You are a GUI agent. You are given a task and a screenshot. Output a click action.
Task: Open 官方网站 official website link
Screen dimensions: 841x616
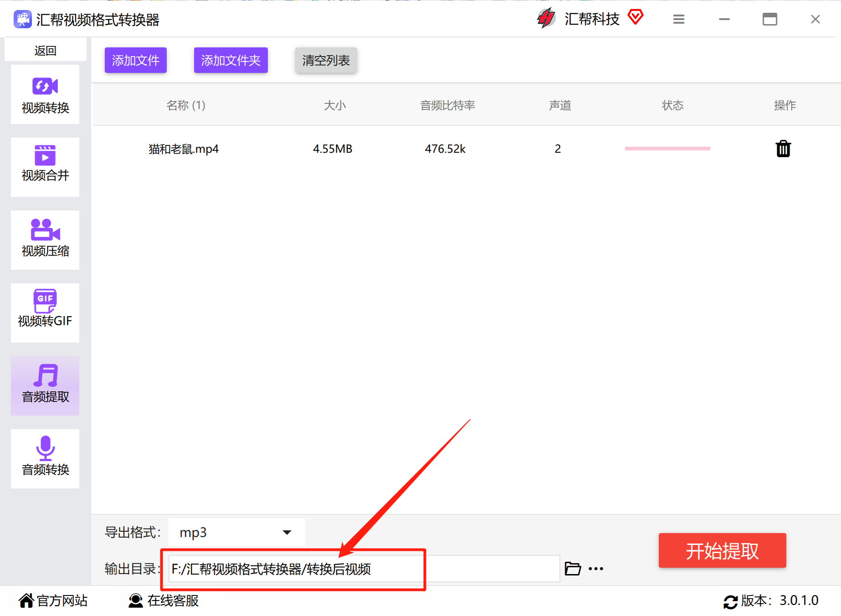tap(53, 601)
